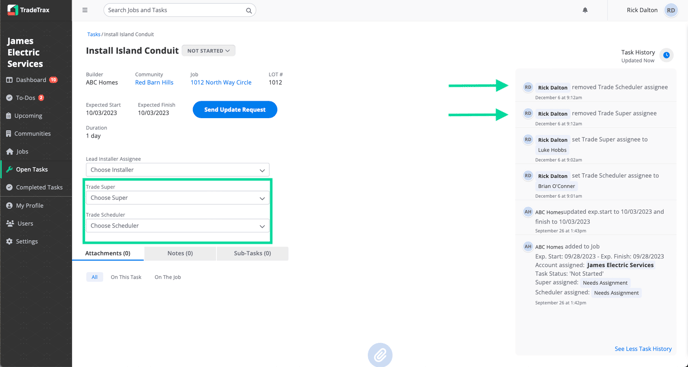Click the paperclip attachment button
Screen dimensions: 688x367
pos(380,354)
